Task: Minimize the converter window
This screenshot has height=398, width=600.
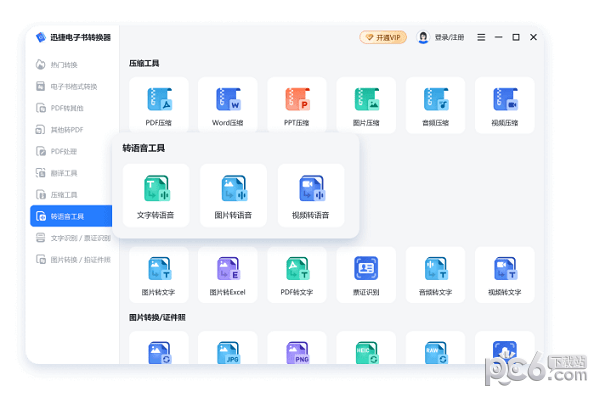Action: pos(498,37)
